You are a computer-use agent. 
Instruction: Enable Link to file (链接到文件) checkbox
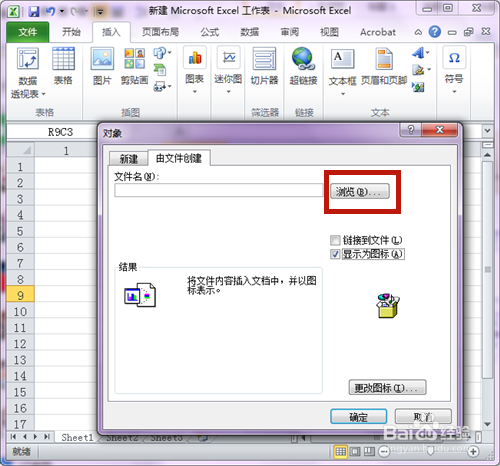335,240
